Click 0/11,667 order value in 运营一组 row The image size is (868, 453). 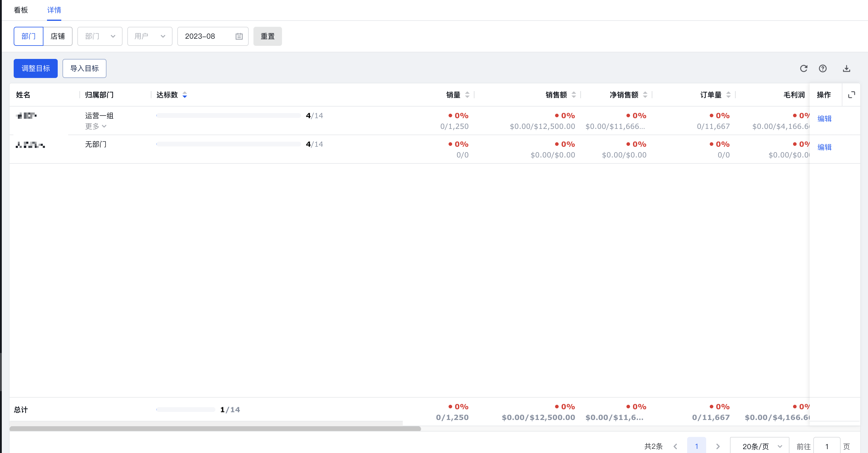pyautogui.click(x=713, y=126)
